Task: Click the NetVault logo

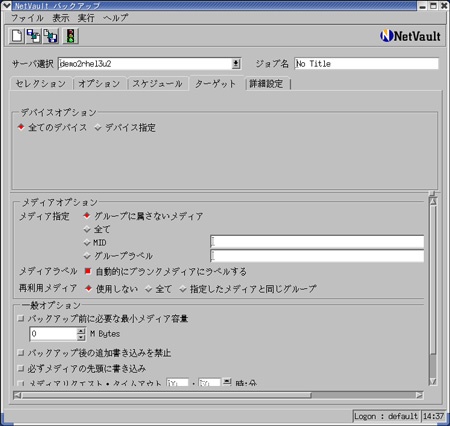Action: 410,36
